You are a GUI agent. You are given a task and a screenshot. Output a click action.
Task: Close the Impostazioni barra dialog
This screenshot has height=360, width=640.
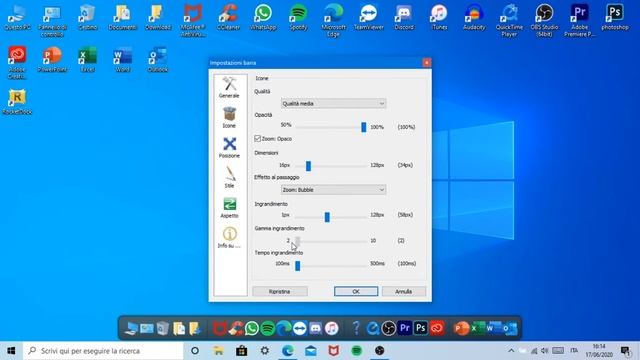click(427, 62)
